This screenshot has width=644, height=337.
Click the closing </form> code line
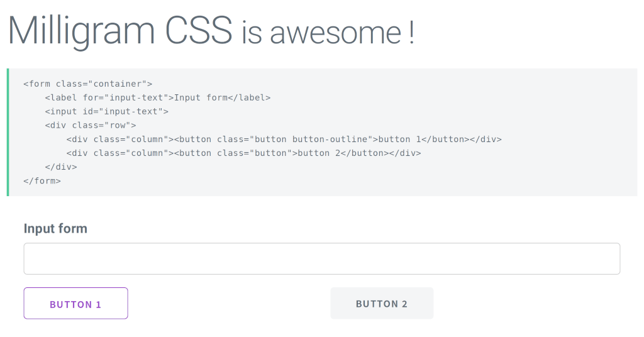coord(42,180)
